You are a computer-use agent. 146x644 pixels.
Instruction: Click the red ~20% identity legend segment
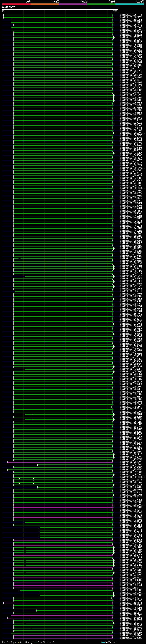pos(16,4)
